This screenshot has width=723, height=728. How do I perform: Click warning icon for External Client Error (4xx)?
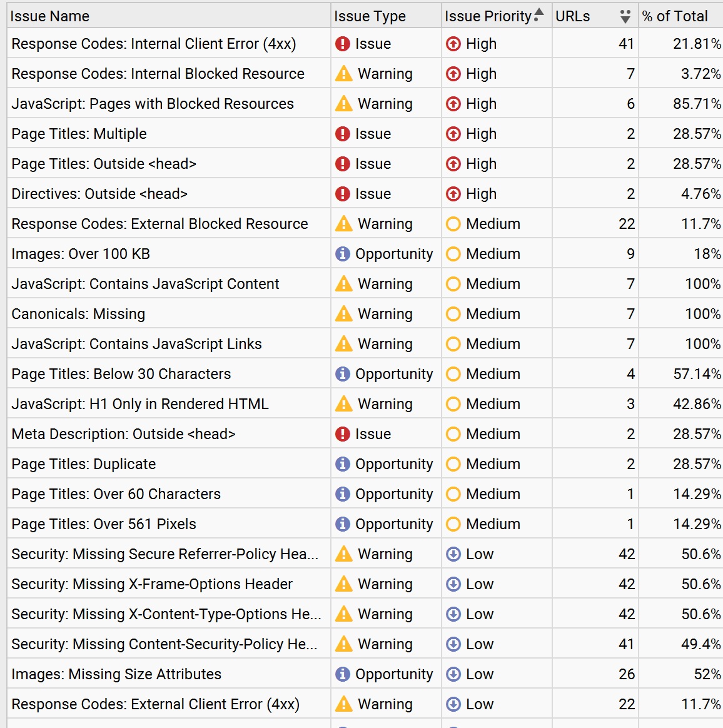(343, 704)
